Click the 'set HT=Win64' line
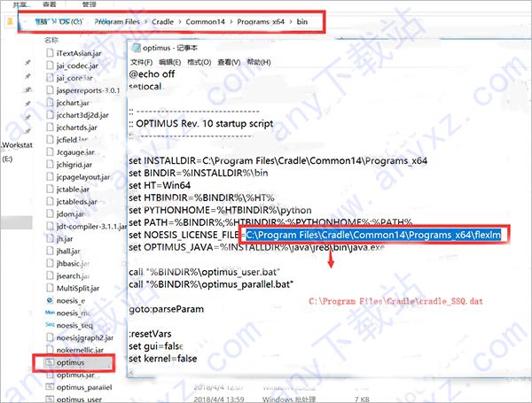This screenshot has width=532, height=403. point(160,185)
